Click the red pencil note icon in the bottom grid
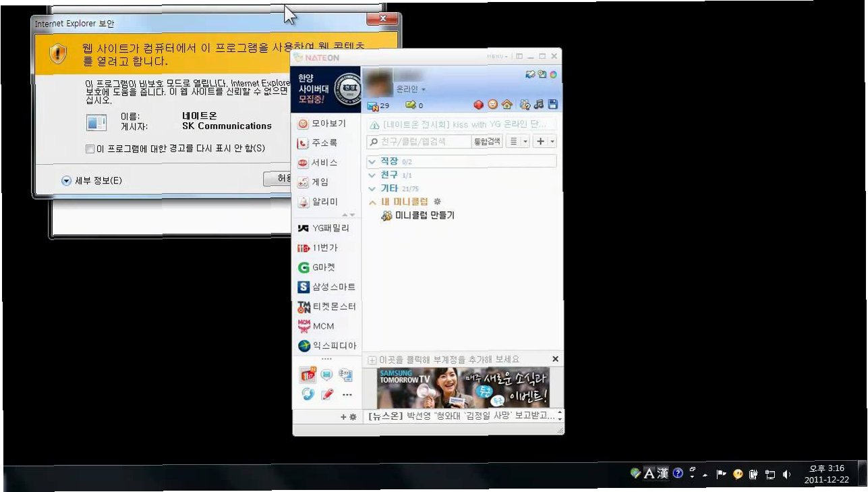 (327, 394)
